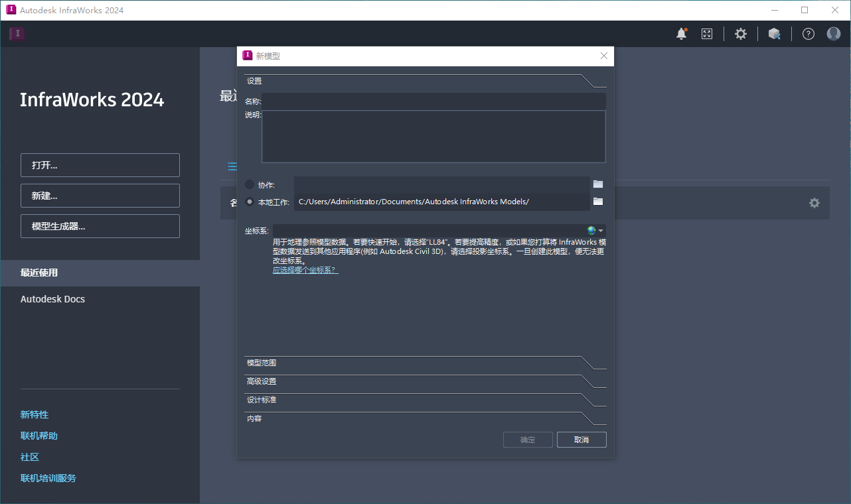Viewport: 851px width, 504px height.
Task: Click the 说明 description text area
Action: point(433,137)
